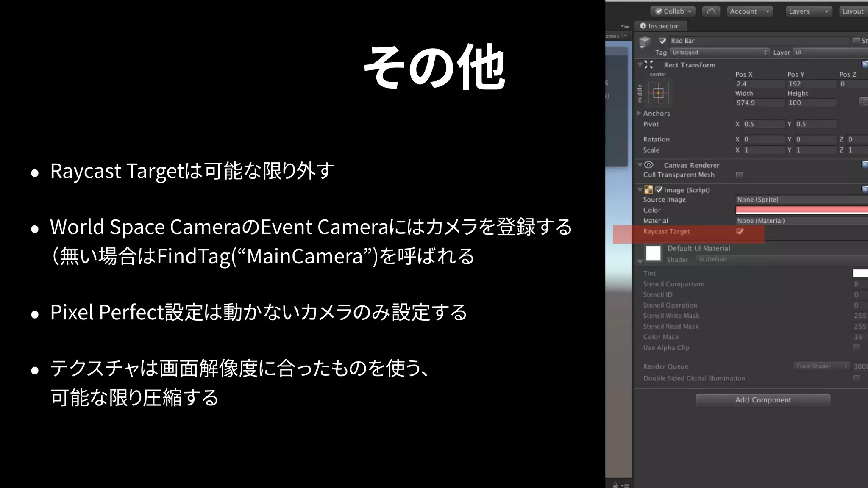Click the Rotation X field

(x=764, y=139)
